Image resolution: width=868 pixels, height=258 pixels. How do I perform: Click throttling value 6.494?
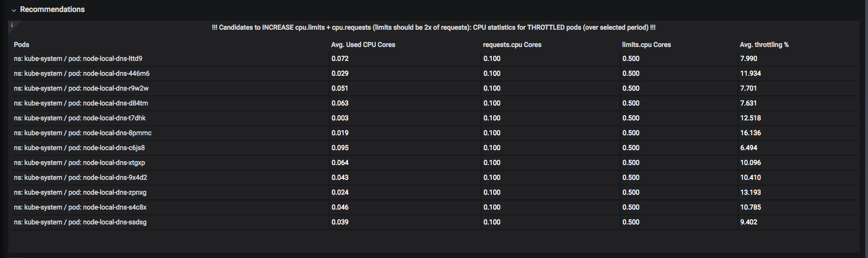point(749,148)
